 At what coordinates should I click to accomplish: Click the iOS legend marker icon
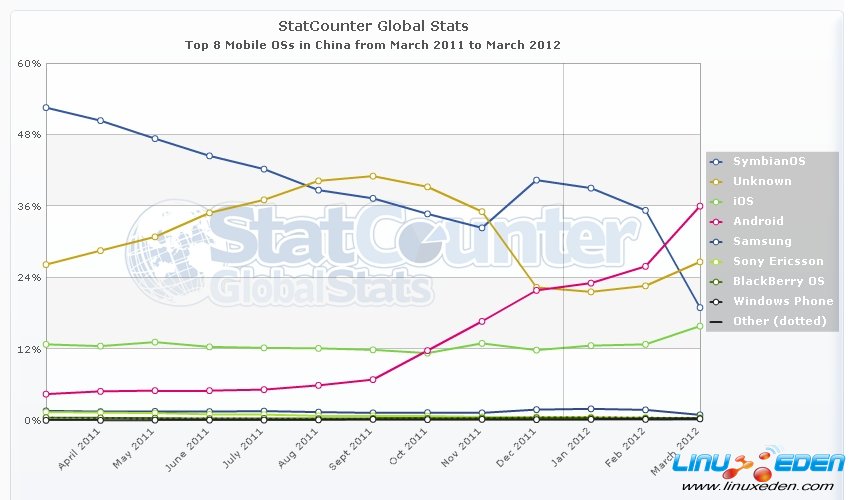tap(715, 201)
